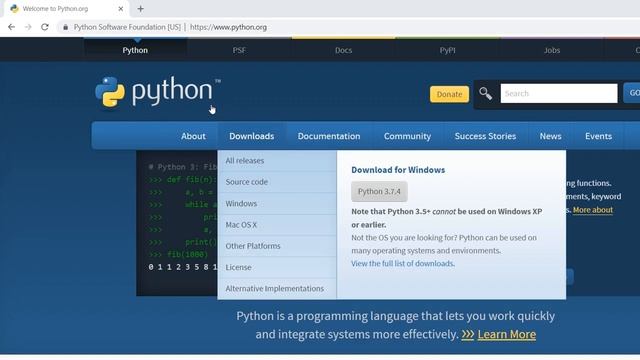Open the PSF top-bar tab

click(239, 50)
